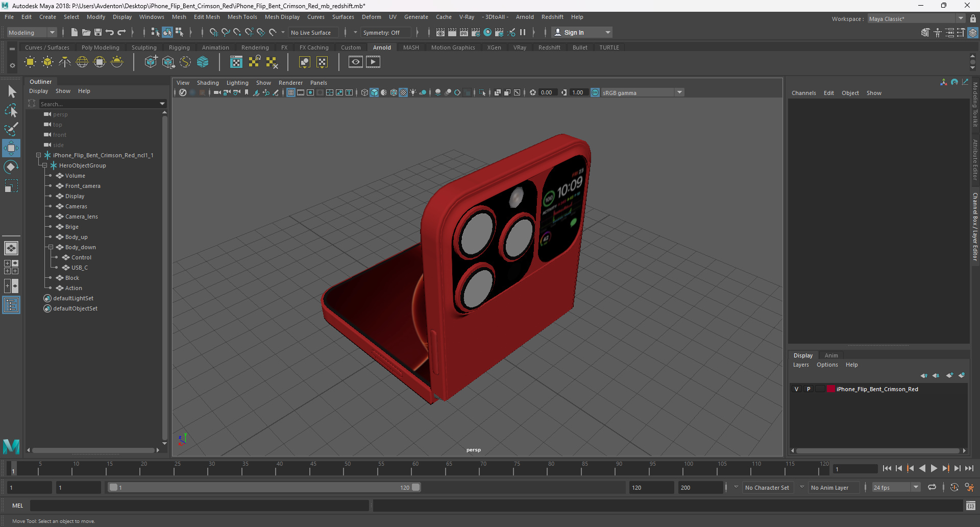Image resolution: width=980 pixels, height=527 pixels.
Task: Click the playback range slider bar
Action: [264, 488]
